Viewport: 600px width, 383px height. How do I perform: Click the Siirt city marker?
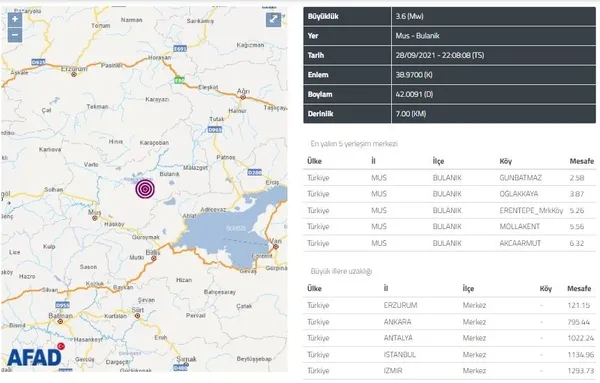[137, 316]
